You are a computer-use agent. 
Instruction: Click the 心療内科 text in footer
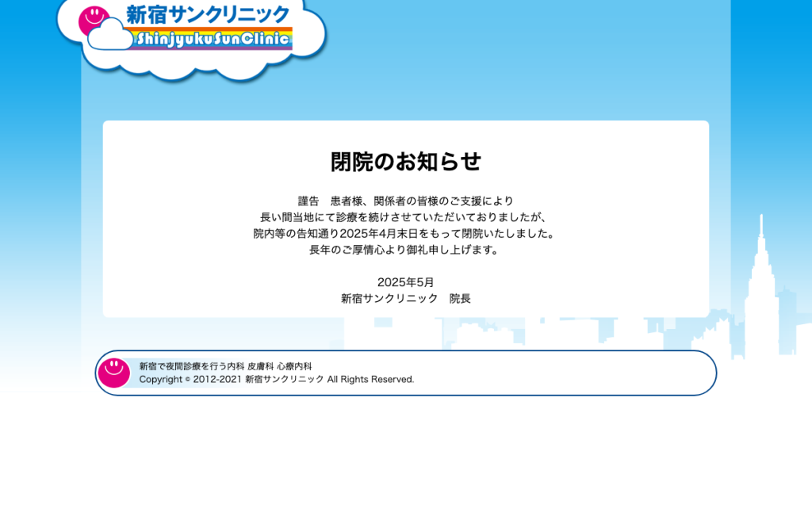click(x=294, y=366)
